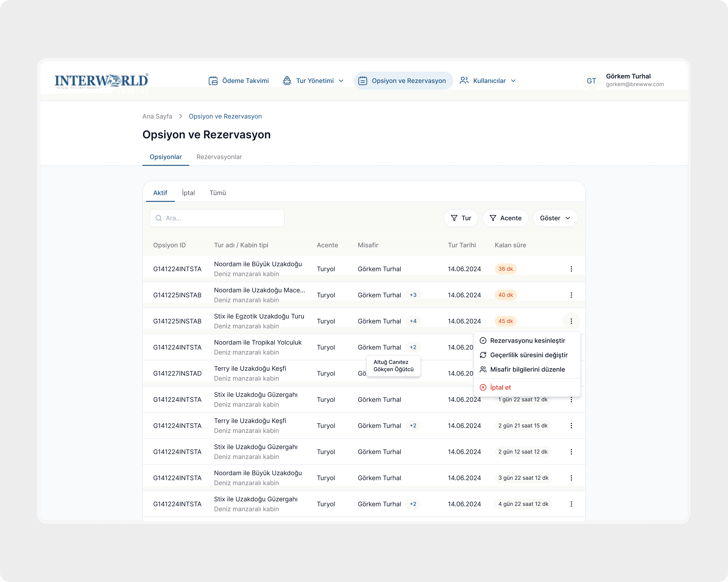Open row menu for 4 gün 22 saat 12 dk
The image size is (728, 582).
[571, 504]
